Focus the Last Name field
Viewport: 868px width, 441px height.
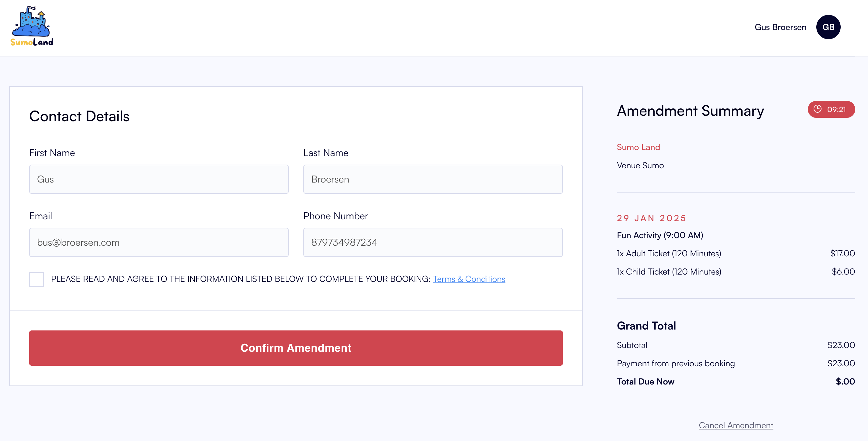(x=433, y=179)
